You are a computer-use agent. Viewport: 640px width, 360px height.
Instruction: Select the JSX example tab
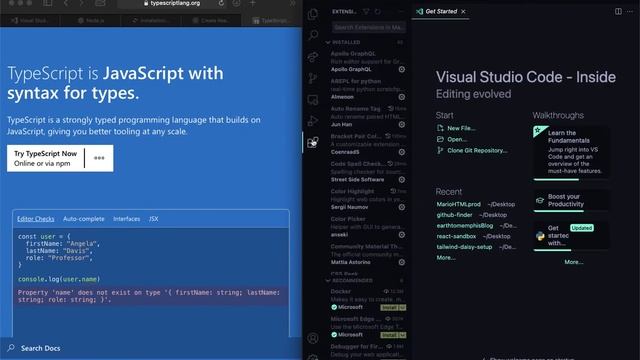pyautogui.click(x=153, y=219)
